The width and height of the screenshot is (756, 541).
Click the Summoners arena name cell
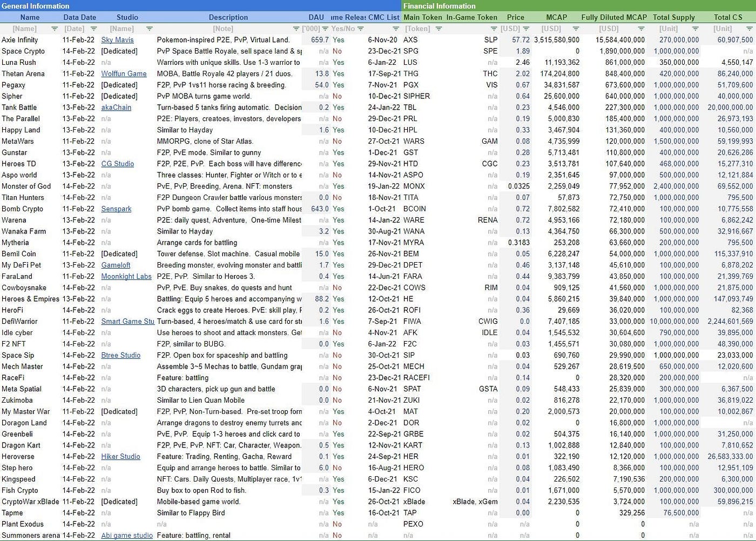31,535
